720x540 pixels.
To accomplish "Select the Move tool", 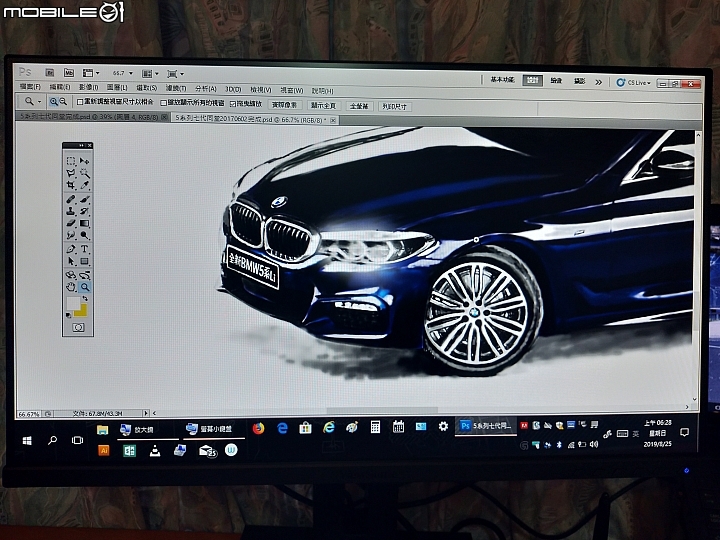I will 84,161.
